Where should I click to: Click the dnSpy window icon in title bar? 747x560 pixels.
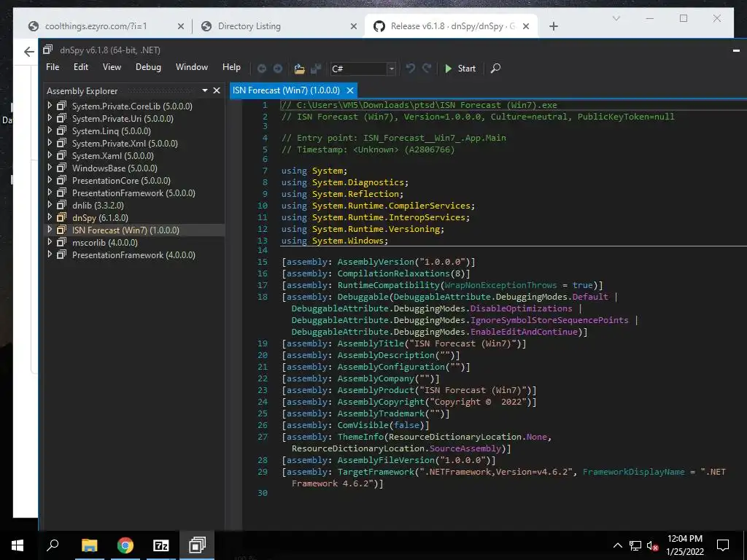pos(47,50)
